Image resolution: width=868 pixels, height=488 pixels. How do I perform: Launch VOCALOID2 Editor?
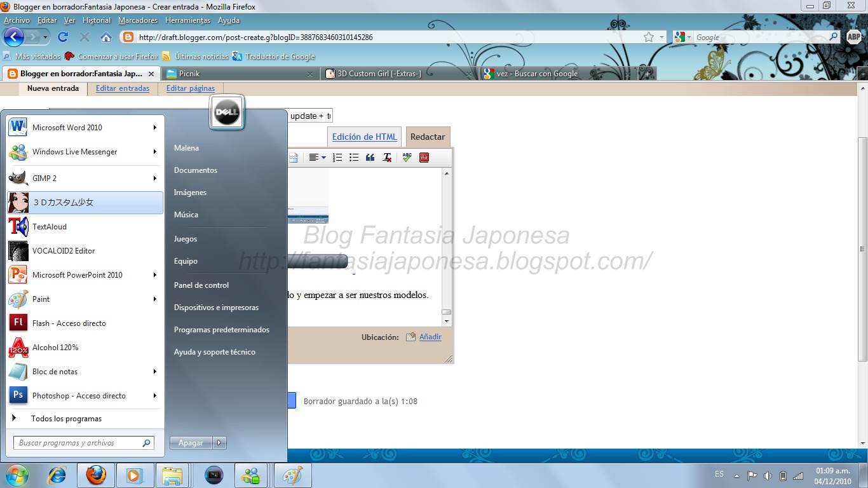pyautogui.click(x=85, y=251)
